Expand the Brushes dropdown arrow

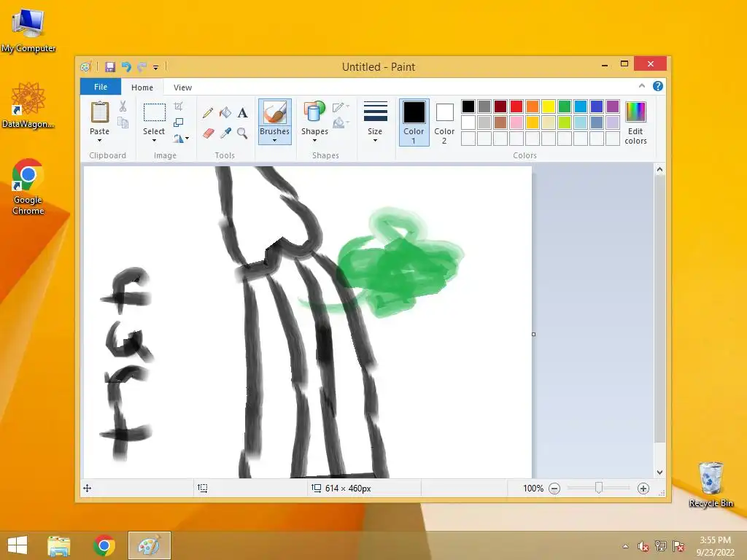274,141
